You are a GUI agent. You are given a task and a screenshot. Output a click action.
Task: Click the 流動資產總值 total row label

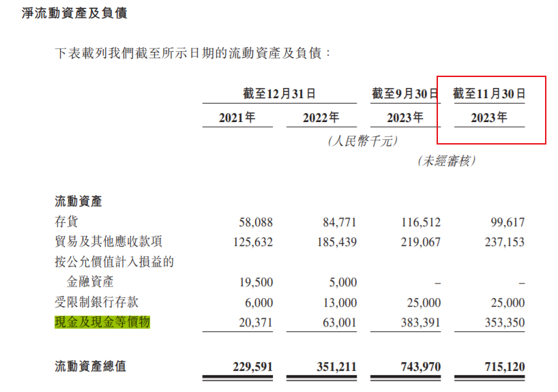90,367
